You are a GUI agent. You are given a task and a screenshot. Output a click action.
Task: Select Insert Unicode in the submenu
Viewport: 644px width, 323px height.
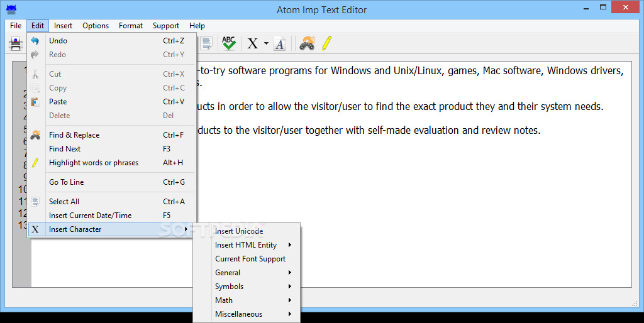247,231
